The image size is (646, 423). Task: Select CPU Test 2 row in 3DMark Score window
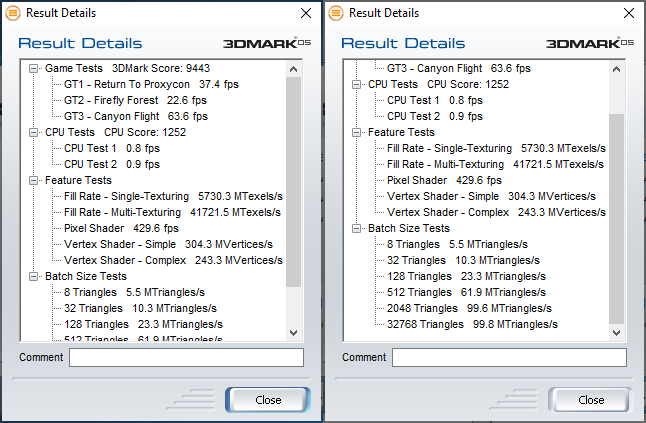point(112,164)
